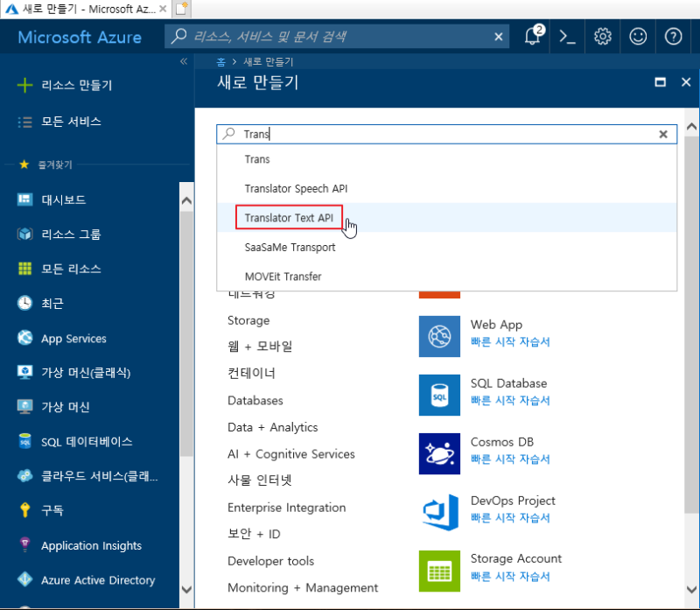Click the 홈 breadcrumb link
Screen dimensions: 700x610
coord(221,61)
